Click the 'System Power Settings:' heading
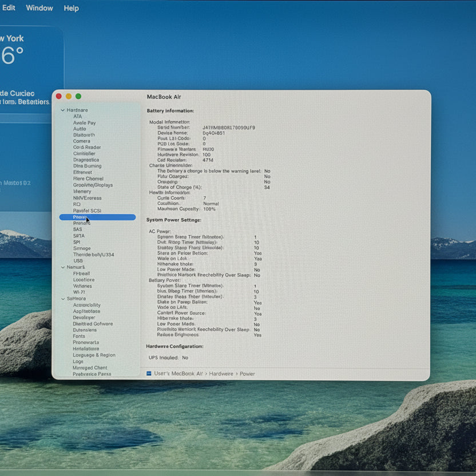Viewport: 476px width, 476px height. [174, 220]
